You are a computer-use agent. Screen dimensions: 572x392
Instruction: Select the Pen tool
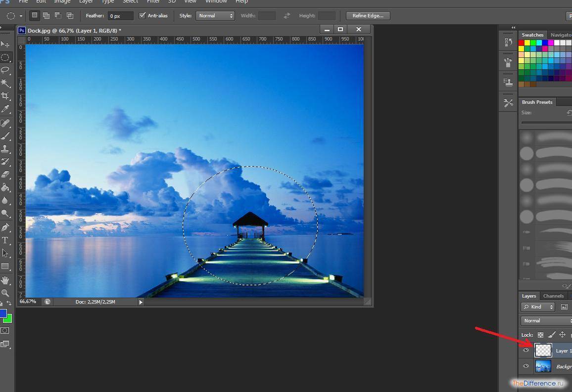[x=5, y=227]
